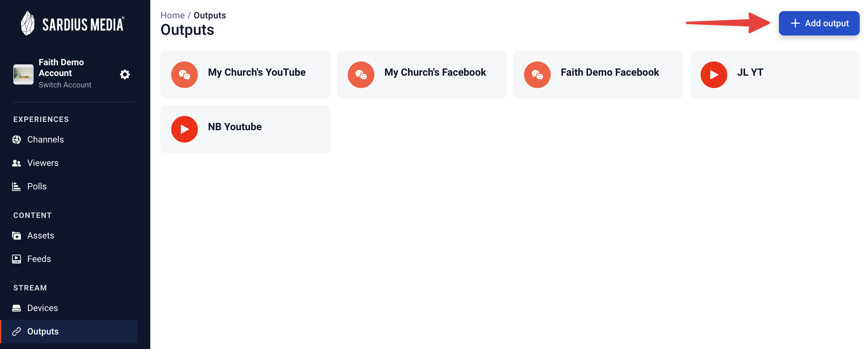
Task: Select Outputs in the sidebar
Action: click(69, 332)
